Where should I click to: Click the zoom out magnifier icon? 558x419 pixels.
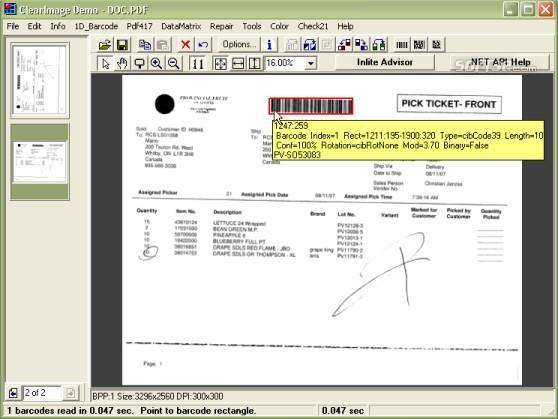coord(174,64)
